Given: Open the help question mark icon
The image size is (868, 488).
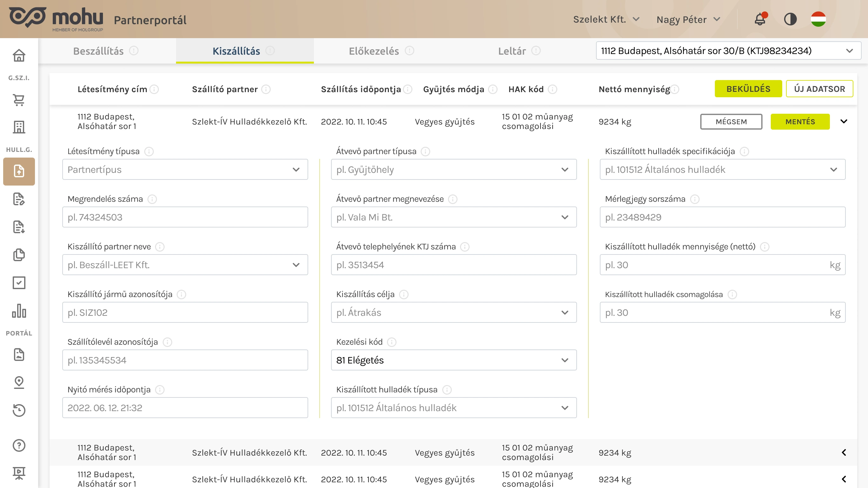Looking at the screenshot, I should [x=19, y=445].
